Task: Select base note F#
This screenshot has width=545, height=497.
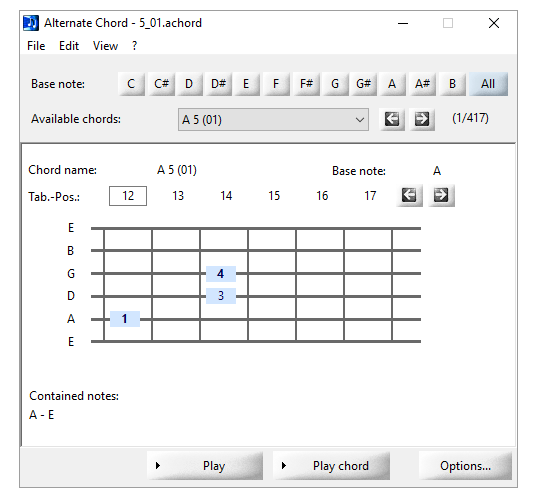Action: tap(306, 84)
